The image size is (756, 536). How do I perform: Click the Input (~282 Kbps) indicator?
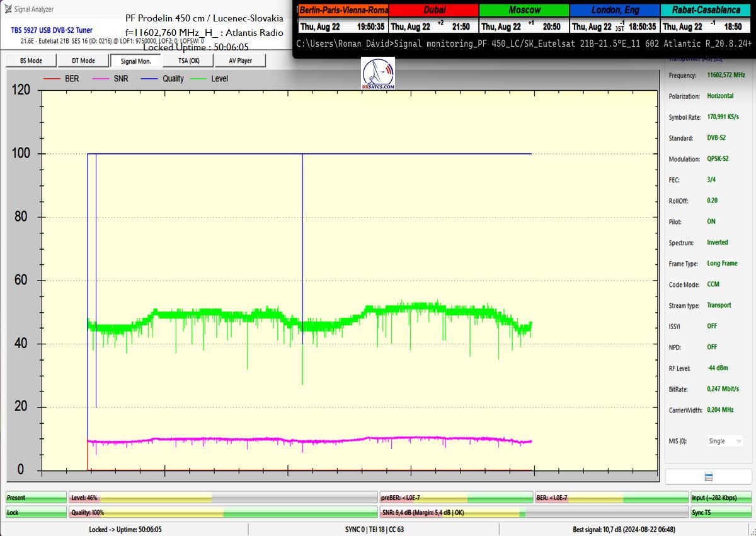721,498
